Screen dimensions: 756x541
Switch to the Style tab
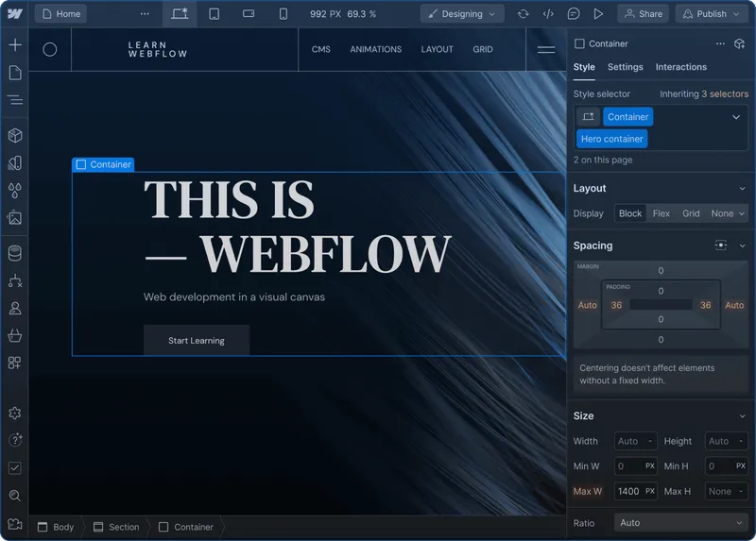(584, 67)
